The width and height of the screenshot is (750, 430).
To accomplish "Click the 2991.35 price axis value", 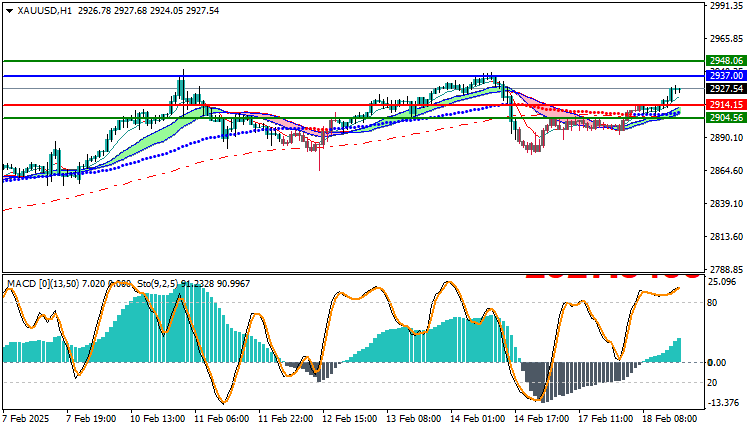I will 727,6.
